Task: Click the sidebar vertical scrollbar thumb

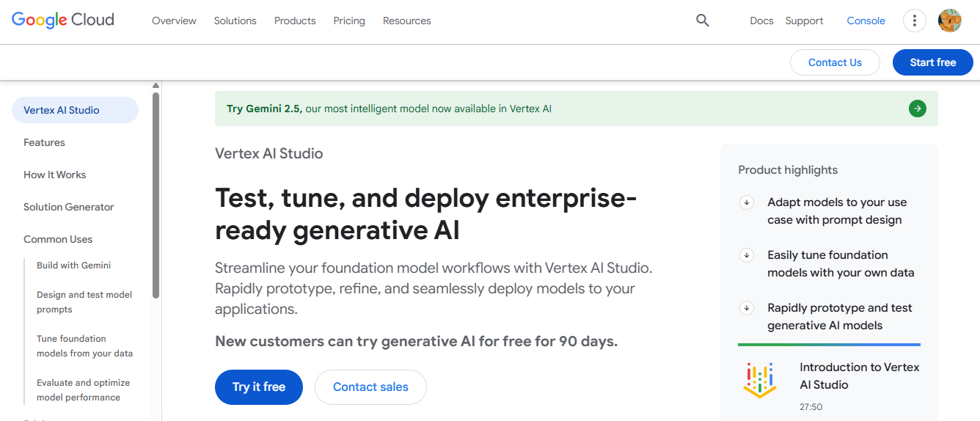Action: tap(156, 195)
